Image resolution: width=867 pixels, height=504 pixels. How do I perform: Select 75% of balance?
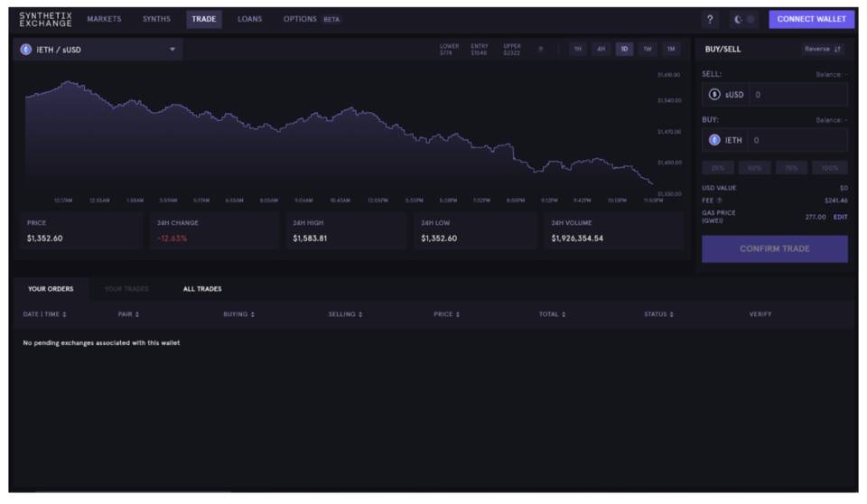[792, 168]
